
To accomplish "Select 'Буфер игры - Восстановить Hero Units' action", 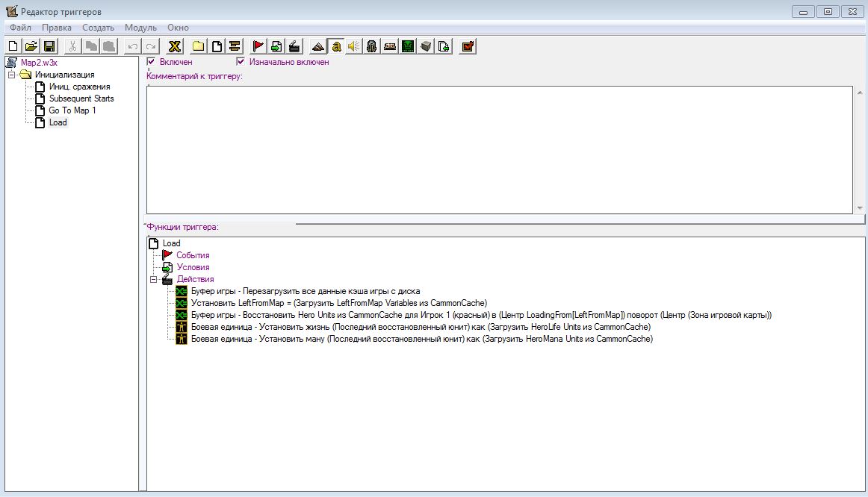I will pyautogui.click(x=481, y=315).
